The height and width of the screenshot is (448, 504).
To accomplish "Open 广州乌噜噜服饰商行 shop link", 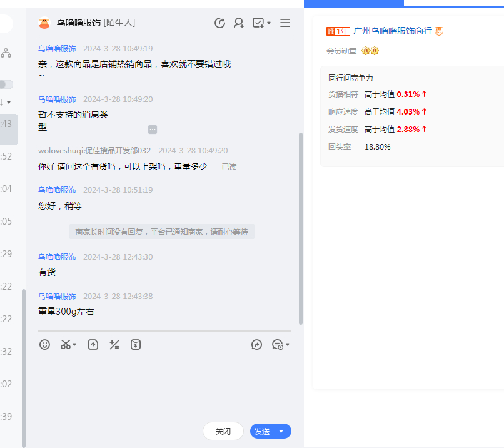I will [x=392, y=31].
